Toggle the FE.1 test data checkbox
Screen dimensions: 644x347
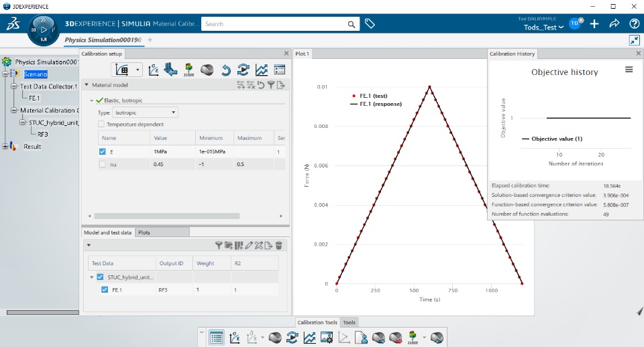click(105, 289)
